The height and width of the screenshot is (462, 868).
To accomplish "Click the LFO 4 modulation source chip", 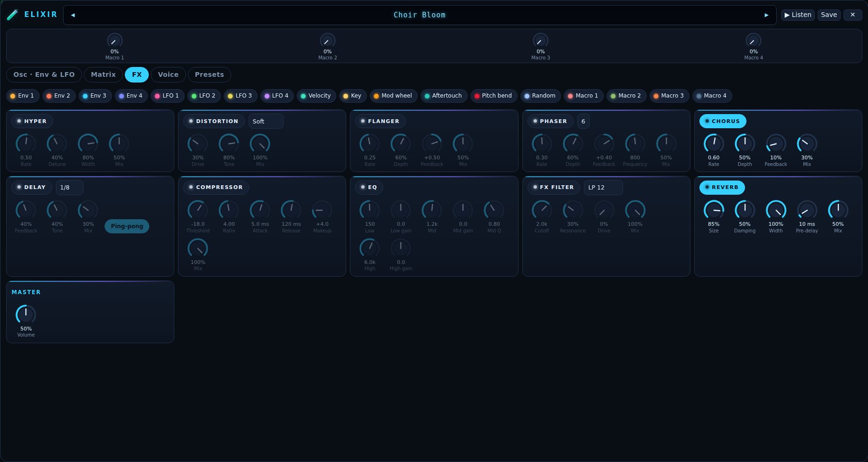I will pos(277,96).
